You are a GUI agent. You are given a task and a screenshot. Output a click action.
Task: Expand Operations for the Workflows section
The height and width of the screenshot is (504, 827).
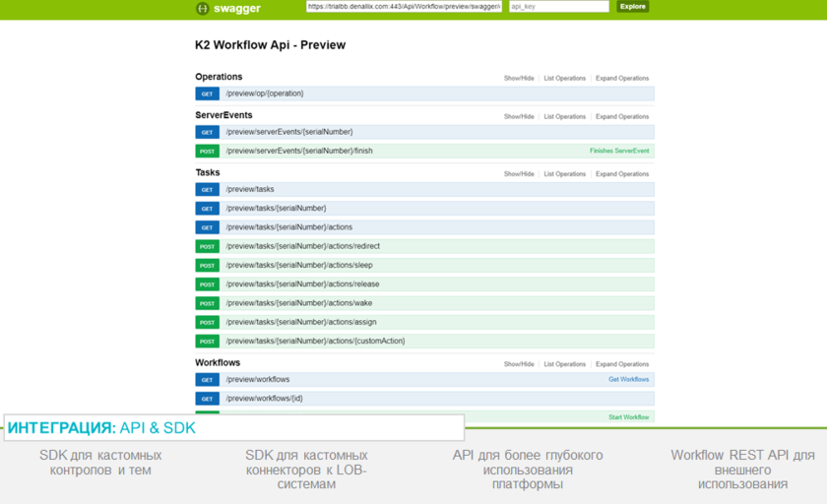(621, 364)
